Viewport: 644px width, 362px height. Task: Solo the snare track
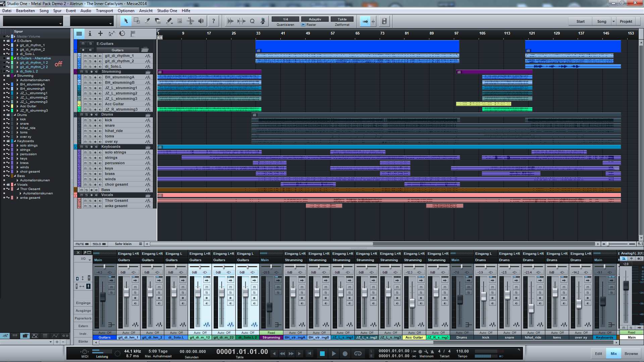pyautogui.click(x=90, y=126)
